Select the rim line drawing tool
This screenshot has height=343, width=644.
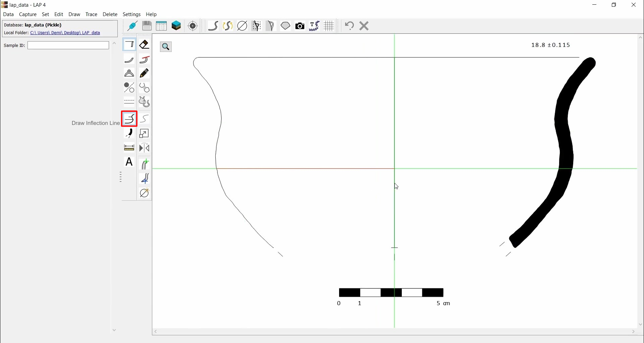coord(129,45)
